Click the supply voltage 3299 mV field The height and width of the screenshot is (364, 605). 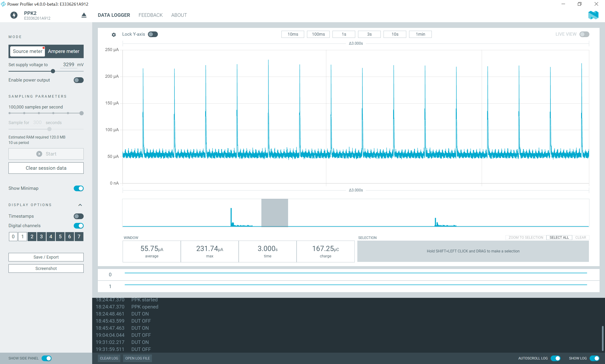click(x=69, y=65)
